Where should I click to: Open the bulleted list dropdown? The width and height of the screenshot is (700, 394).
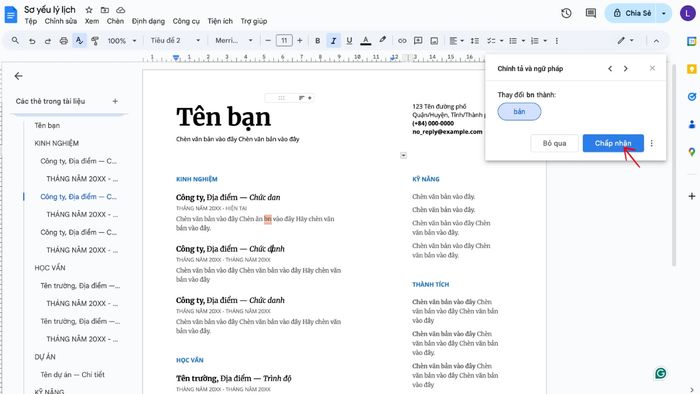517,41
